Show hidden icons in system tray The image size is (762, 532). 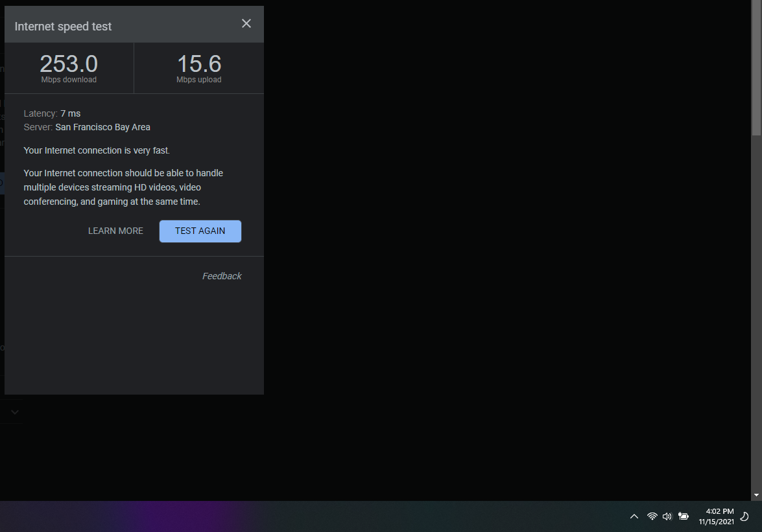tap(634, 516)
